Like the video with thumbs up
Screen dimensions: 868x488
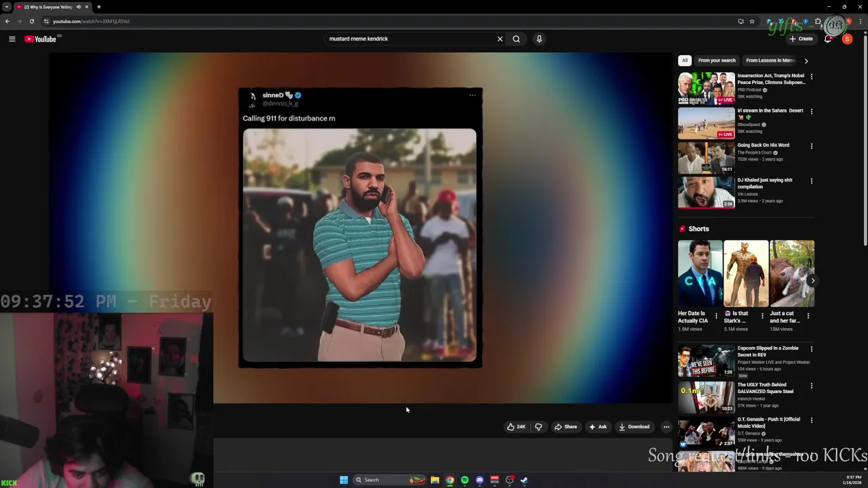[x=515, y=426]
